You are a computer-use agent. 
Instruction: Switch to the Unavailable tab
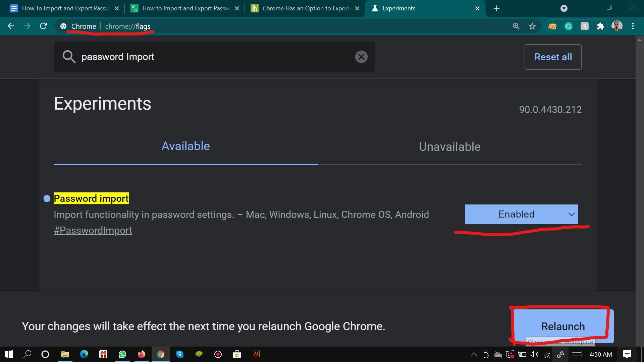[449, 147]
